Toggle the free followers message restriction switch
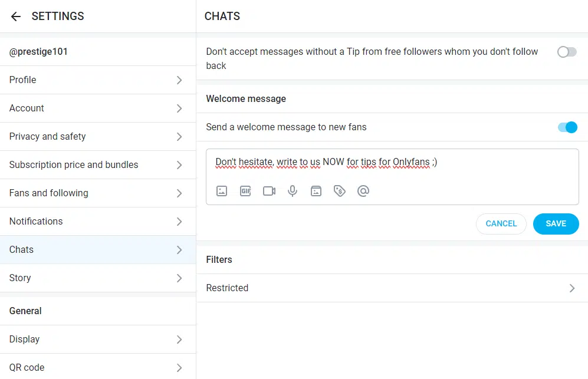 567,52
